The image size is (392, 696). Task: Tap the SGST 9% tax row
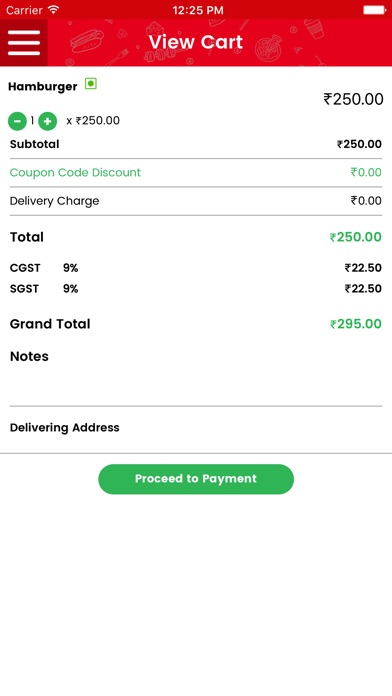(x=196, y=289)
